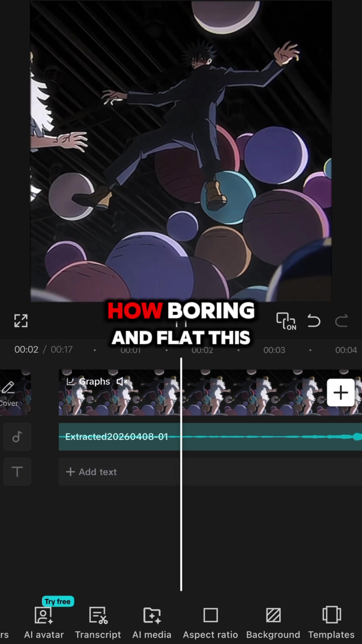
Task: Tap the Graphs label on video clip
Action: [88, 381]
